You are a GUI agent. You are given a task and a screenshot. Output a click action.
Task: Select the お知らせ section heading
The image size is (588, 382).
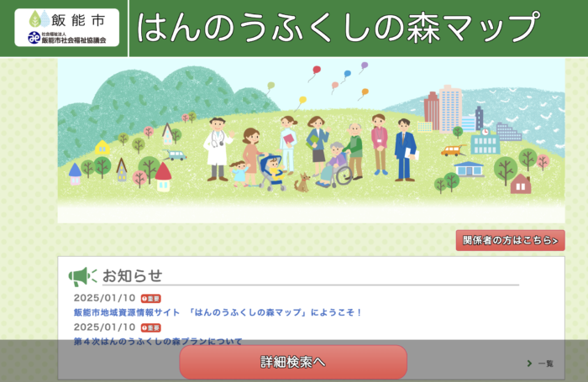tap(132, 276)
